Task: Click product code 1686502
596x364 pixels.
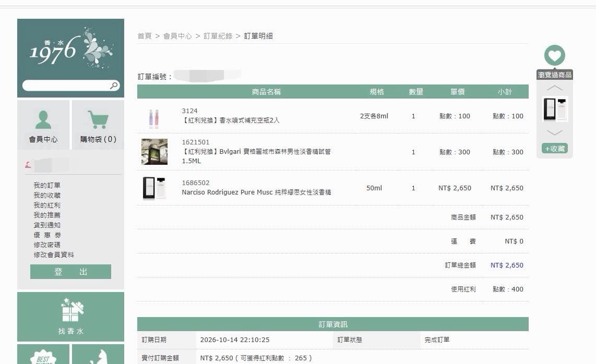Action: 195,183
